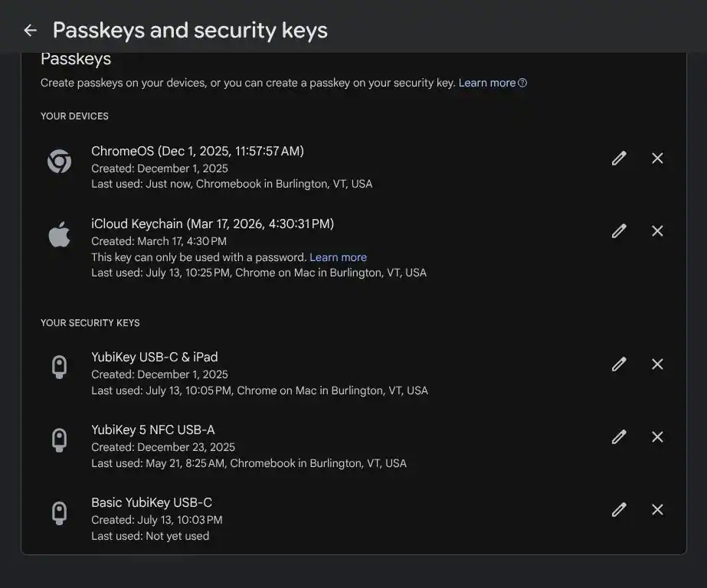Select iCloud Keychain (Mar 17, 2026) title
This screenshot has height=588, width=707.
pyautogui.click(x=212, y=224)
